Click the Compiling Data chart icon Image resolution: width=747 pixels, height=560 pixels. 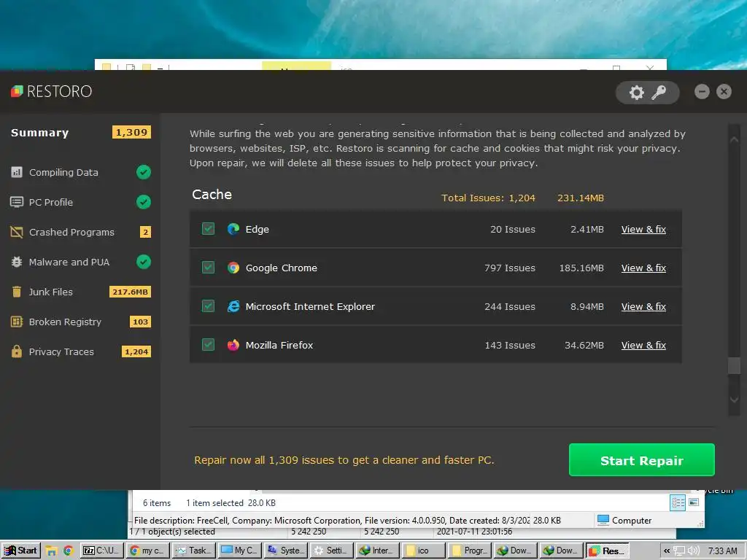[x=17, y=172]
